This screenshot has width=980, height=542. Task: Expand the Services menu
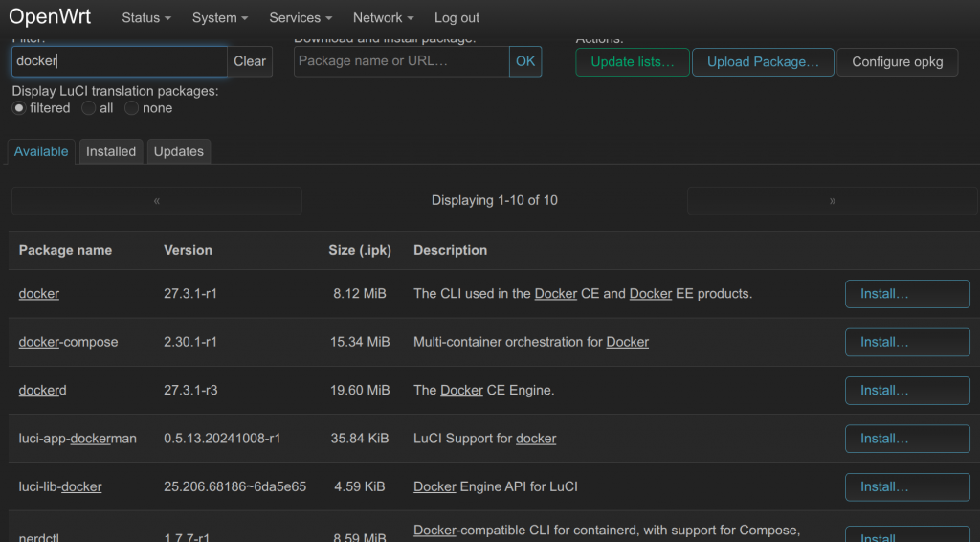point(301,18)
